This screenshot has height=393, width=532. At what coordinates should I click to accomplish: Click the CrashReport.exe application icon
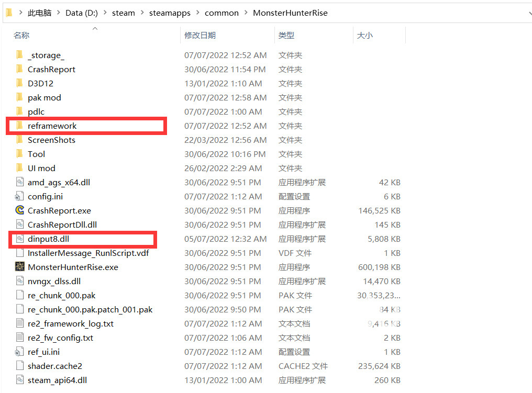pyautogui.click(x=20, y=210)
